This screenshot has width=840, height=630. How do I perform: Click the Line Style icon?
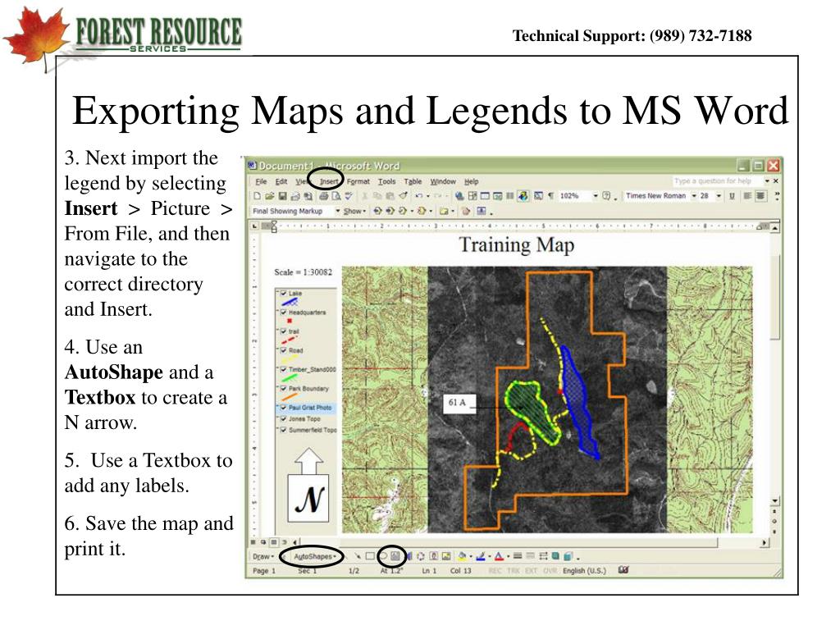[x=517, y=556]
